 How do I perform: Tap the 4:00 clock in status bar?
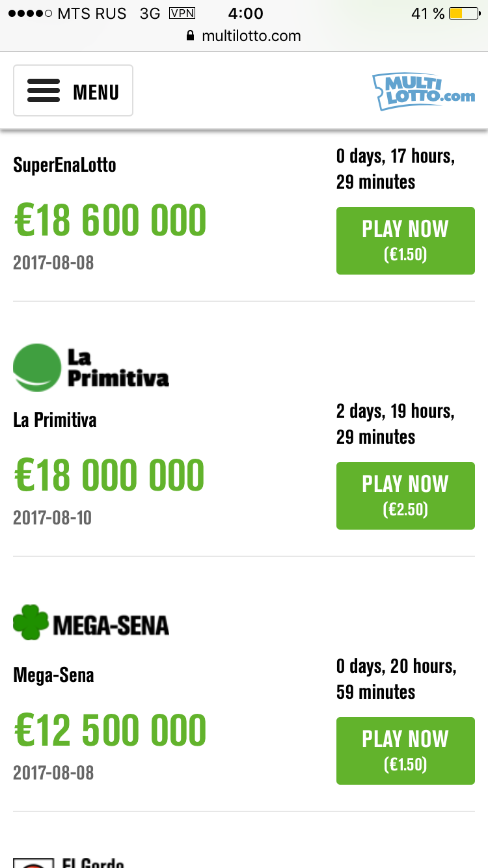pyautogui.click(x=245, y=14)
